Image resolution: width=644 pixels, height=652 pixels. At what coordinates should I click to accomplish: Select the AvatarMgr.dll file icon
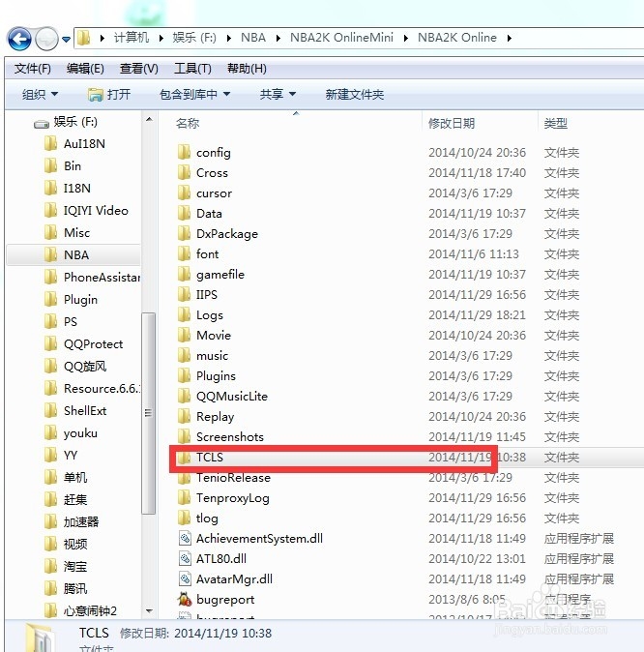[185, 579]
